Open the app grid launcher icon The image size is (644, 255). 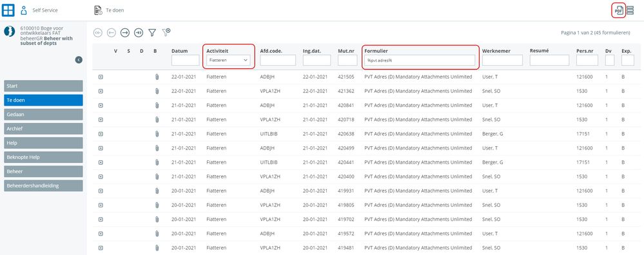click(x=8, y=10)
